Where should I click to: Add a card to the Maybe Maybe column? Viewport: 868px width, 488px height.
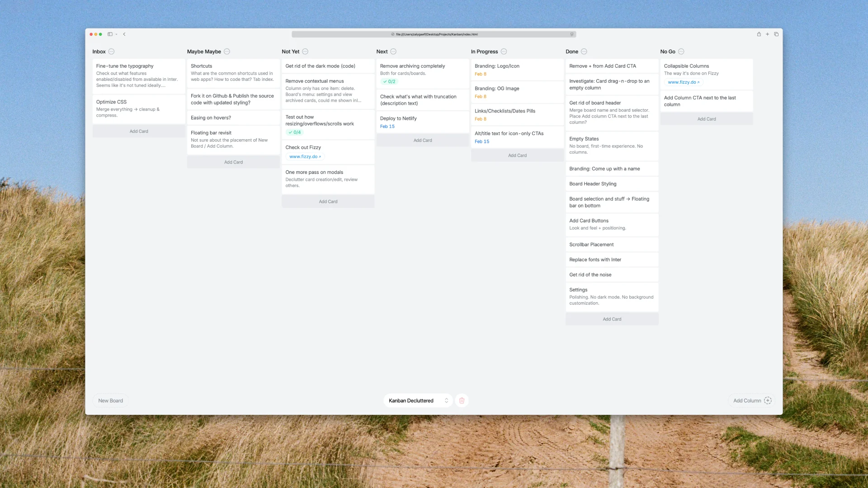233,162
